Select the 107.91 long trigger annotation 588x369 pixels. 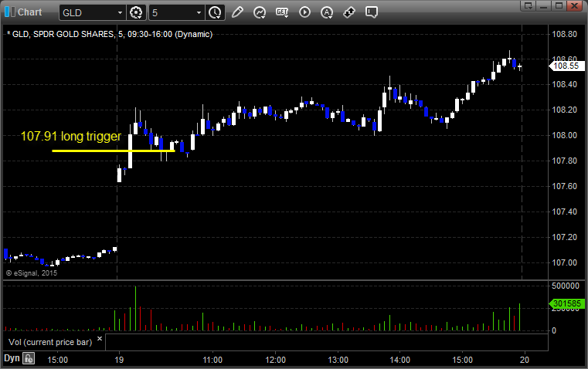click(71, 136)
